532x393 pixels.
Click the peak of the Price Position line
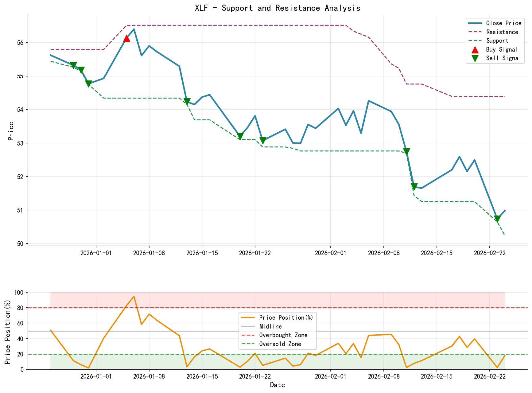134,296
